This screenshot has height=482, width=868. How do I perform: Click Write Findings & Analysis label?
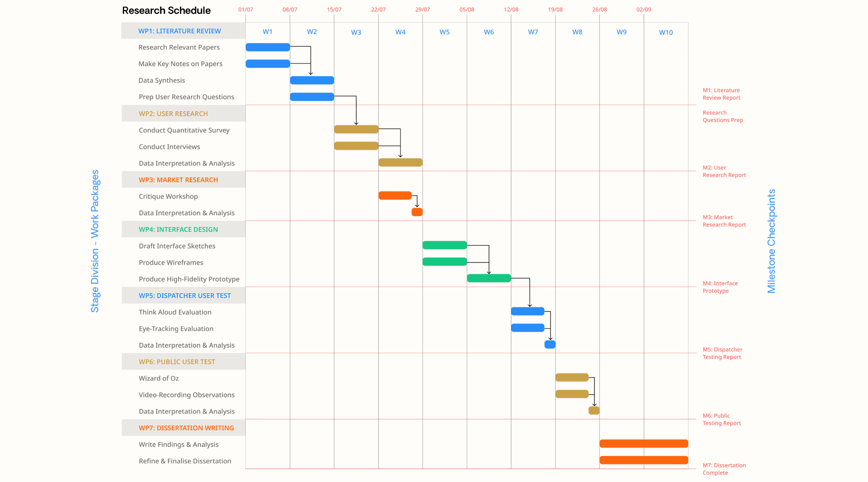point(179,445)
